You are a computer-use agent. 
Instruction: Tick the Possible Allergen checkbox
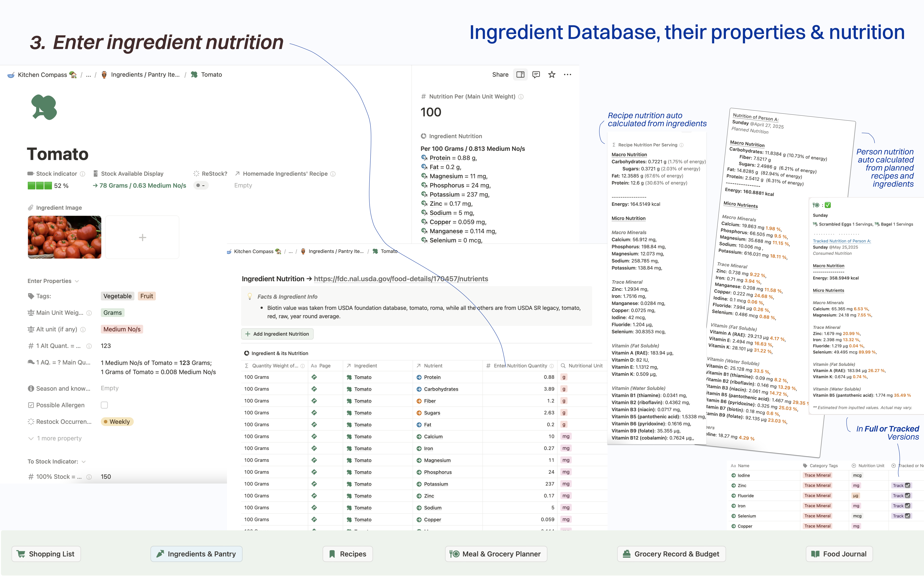pyautogui.click(x=104, y=405)
